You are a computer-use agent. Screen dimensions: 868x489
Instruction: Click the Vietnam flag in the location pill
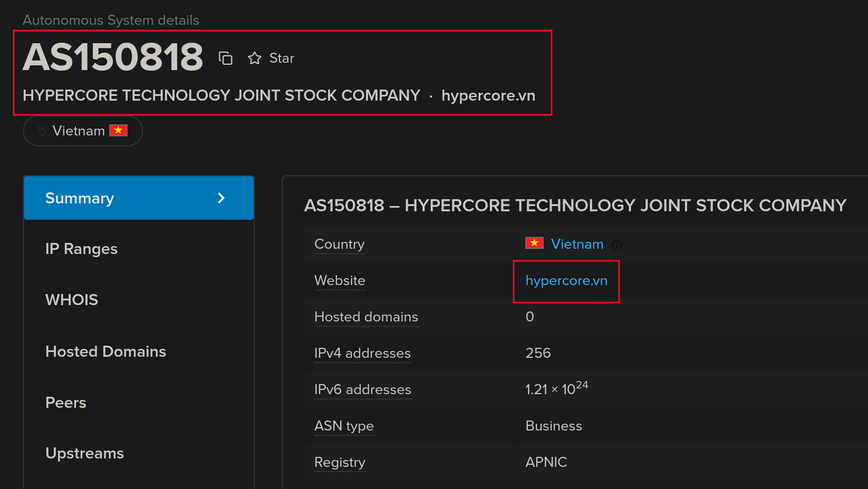pos(118,130)
